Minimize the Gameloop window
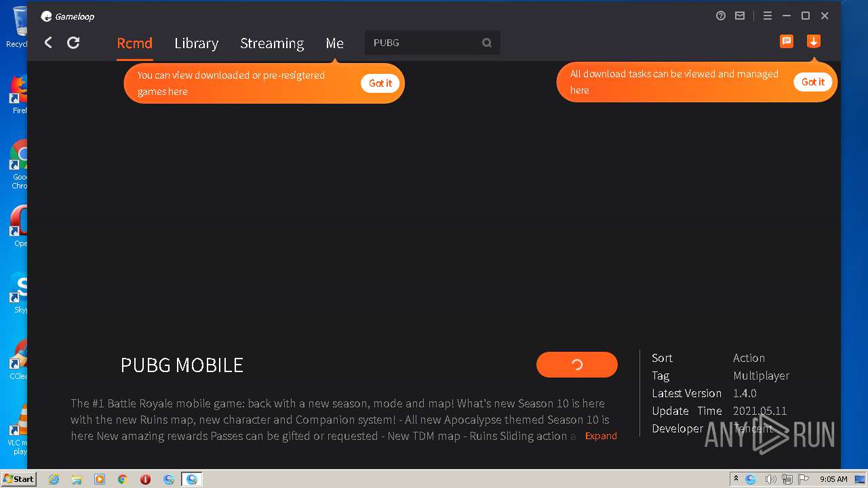Screen dimensions: 868x488 pos(787,16)
